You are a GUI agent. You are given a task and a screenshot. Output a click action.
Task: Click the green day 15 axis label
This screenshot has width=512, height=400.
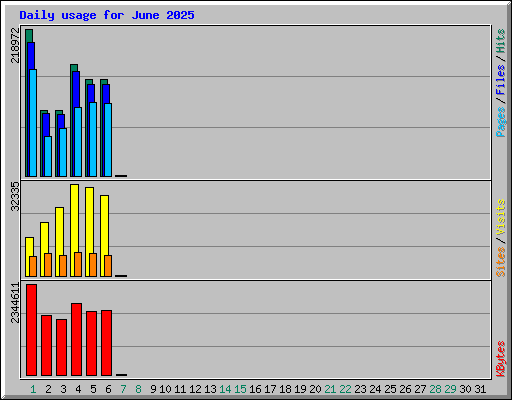point(240,389)
